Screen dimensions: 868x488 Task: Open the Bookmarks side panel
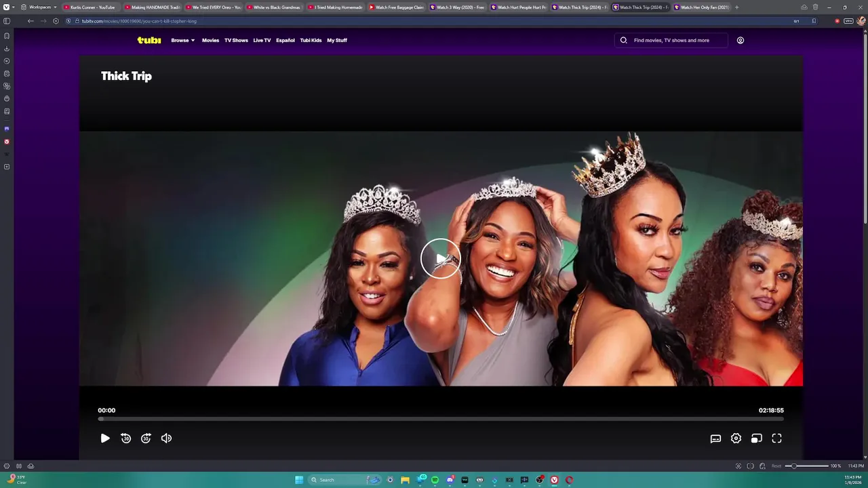(x=7, y=36)
